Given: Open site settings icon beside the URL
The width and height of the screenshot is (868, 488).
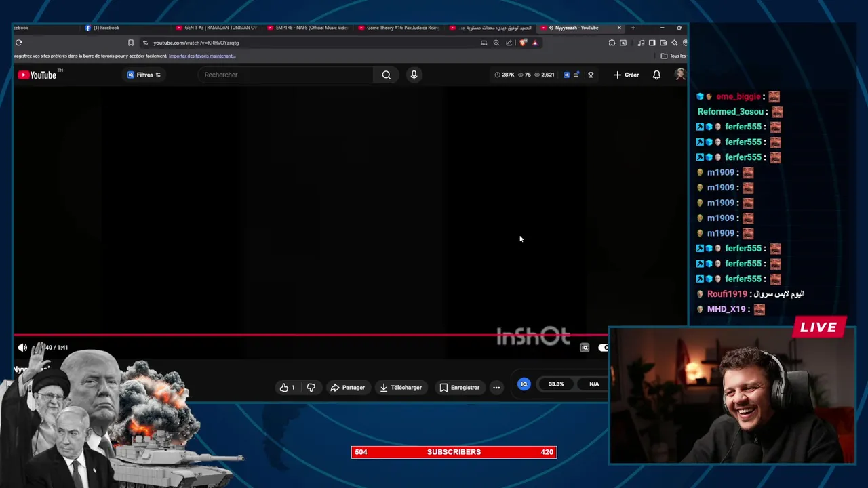Looking at the screenshot, I should pos(145,43).
